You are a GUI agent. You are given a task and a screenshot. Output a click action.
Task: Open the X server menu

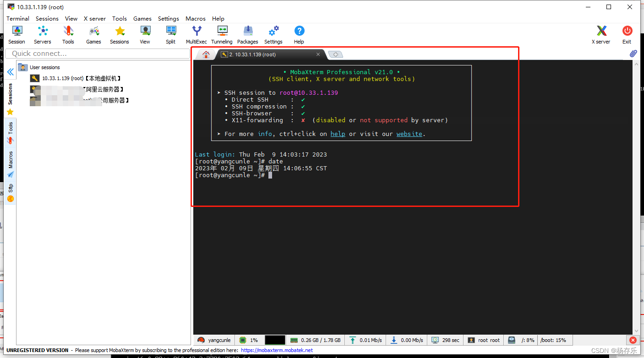[x=95, y=19]
